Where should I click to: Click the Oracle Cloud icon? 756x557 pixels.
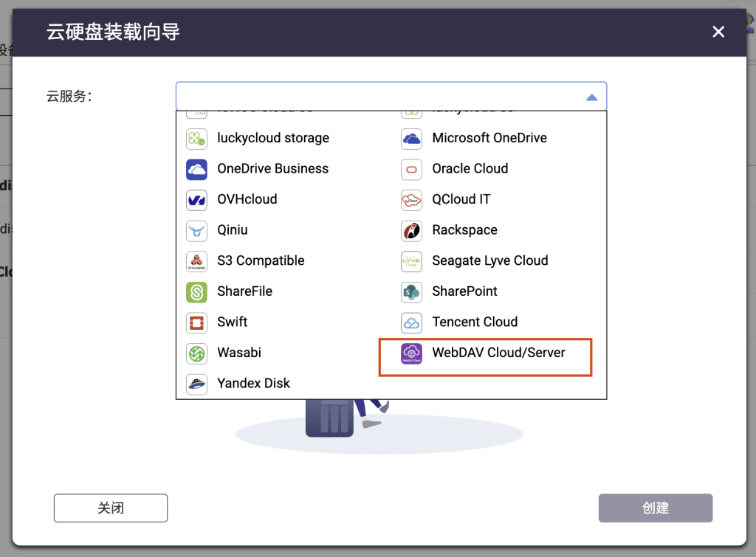[x=411, y=170]
